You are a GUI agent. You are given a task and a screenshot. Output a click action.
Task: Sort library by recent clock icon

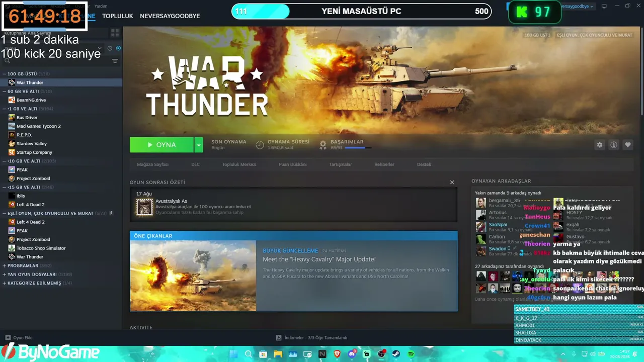[x=110, y=48]
